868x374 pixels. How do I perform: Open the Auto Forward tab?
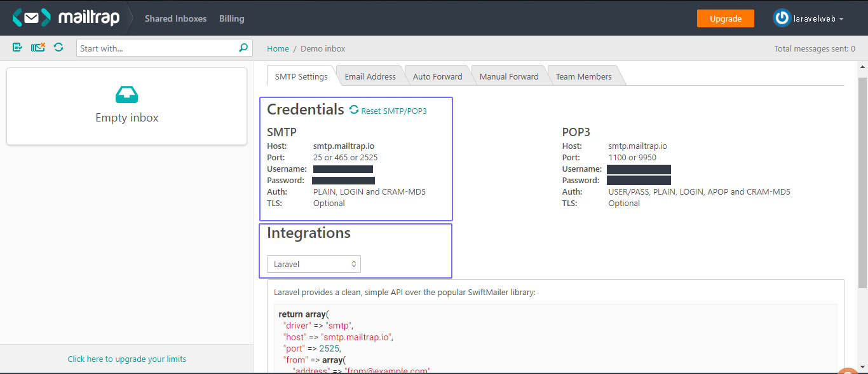coord(437,76)
